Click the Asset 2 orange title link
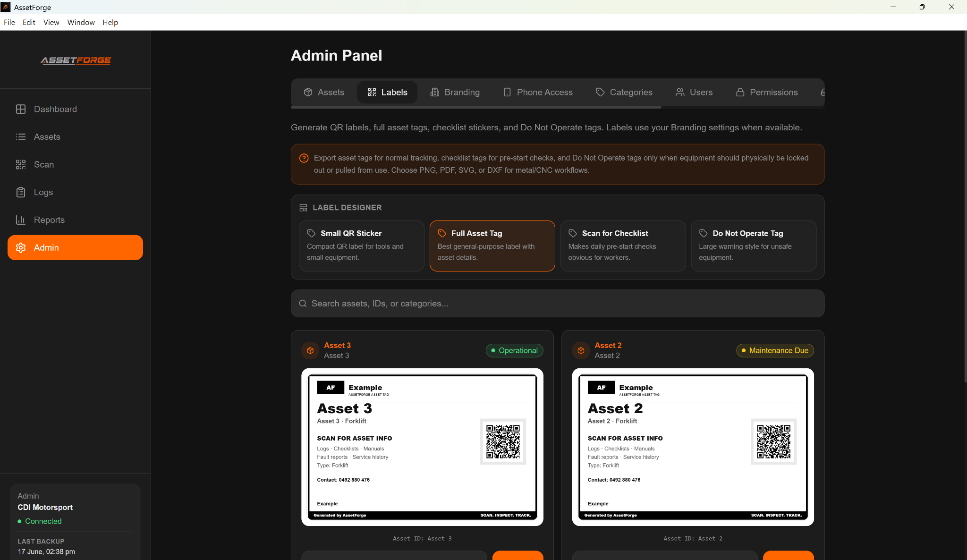 [x=608, y=345]
